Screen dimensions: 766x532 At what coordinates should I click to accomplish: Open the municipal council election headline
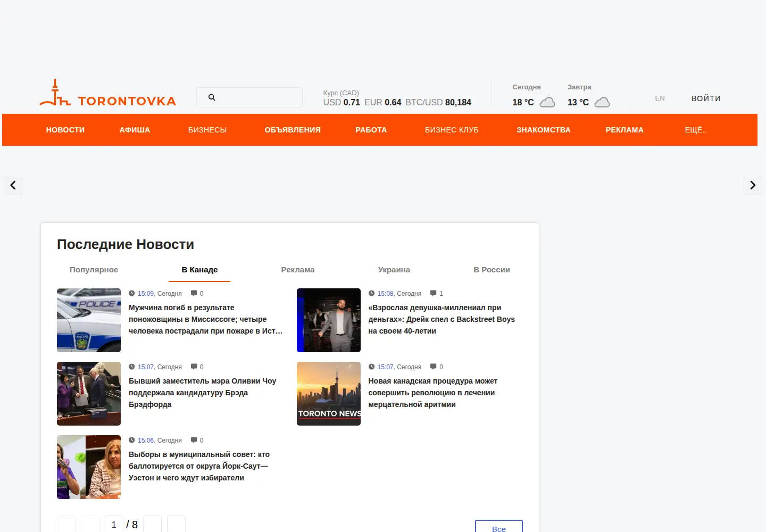click(199, 466)
